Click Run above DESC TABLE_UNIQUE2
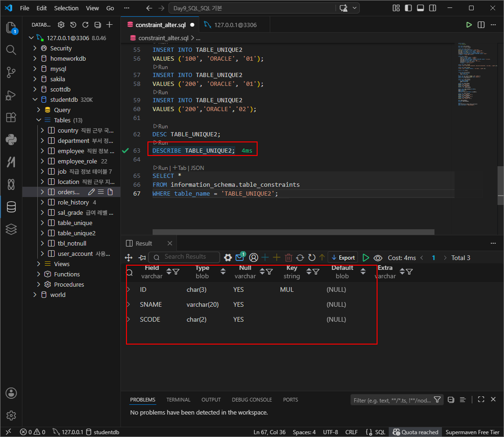This screenshot has height=437, width=504. [x=161, y=127]
